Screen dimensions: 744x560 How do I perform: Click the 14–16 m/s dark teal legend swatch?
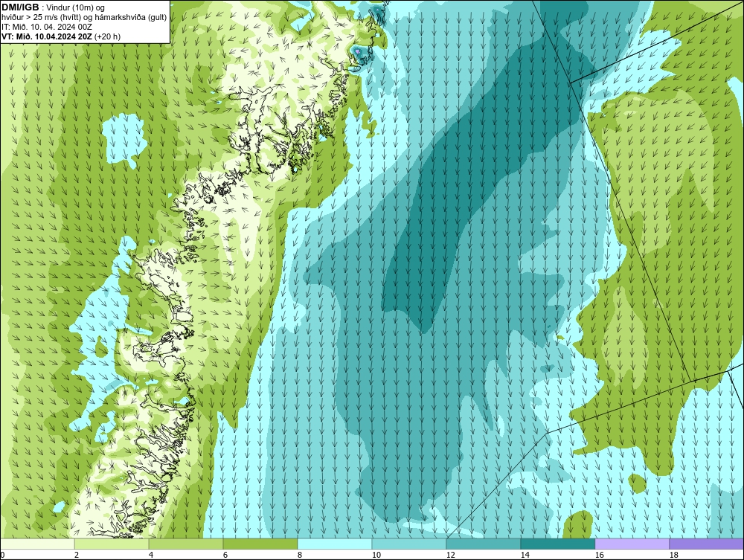[x=557, y=544]
